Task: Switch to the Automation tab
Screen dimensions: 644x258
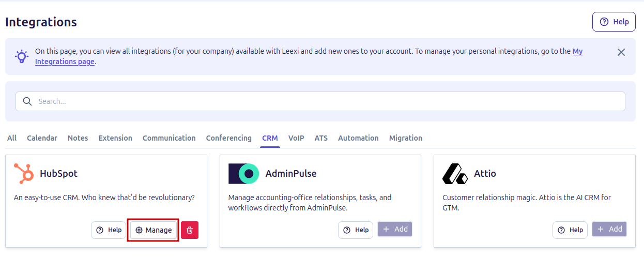Action: tap(358, 138)
